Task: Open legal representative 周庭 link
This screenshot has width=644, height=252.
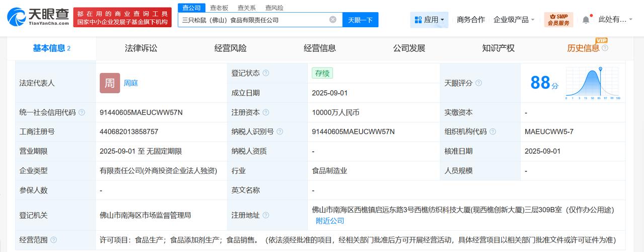Action: click(x=131, y=83)
